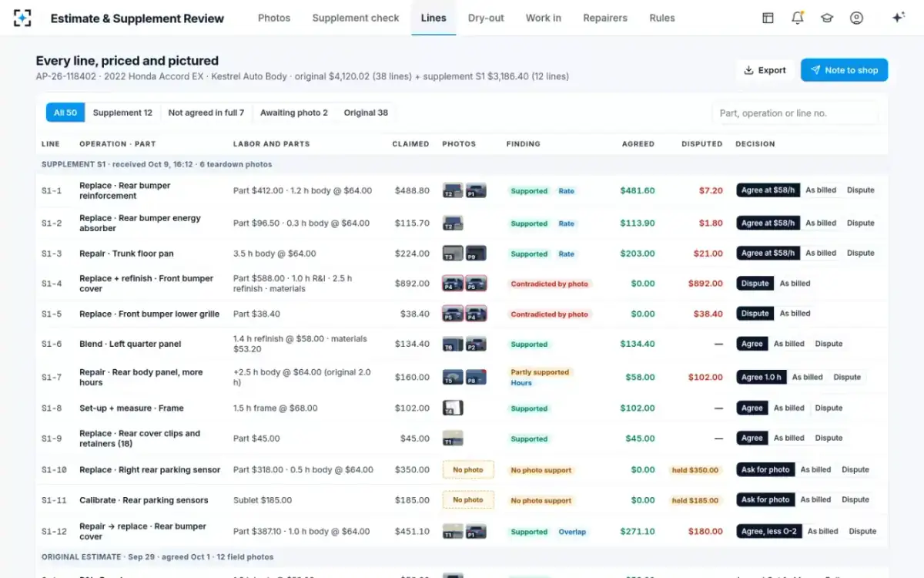Open photo P8 on line S1-7
Viewport: 924px width, 578px height.
point(476,377)
